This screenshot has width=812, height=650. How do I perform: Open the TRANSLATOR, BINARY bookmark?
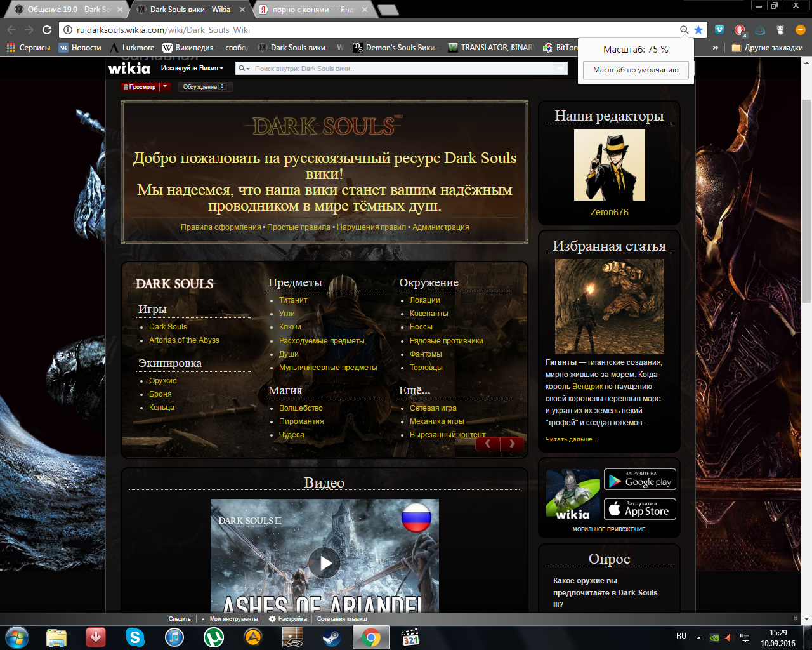(492, 48)
